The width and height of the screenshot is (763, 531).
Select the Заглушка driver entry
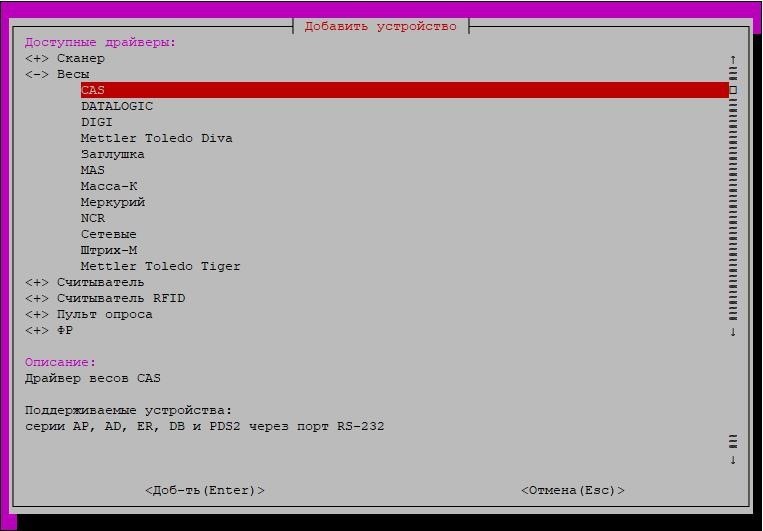tap(113, 154)
